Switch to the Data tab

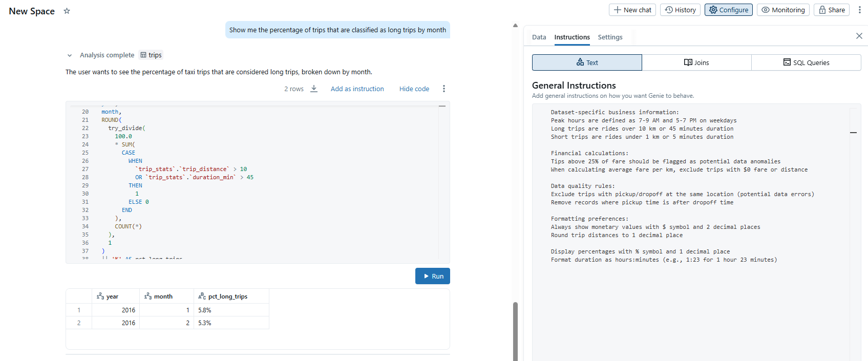pos(539,37)
